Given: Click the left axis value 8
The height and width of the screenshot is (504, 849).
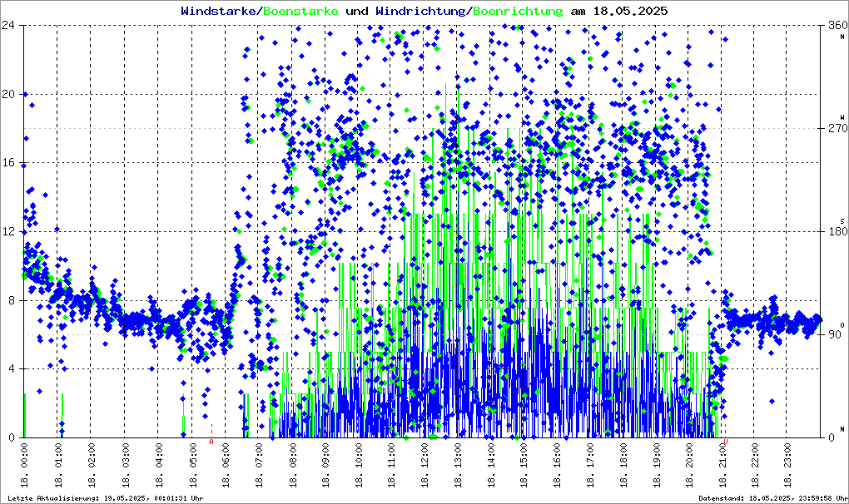Looking at the screenshot, I should 11,300.
